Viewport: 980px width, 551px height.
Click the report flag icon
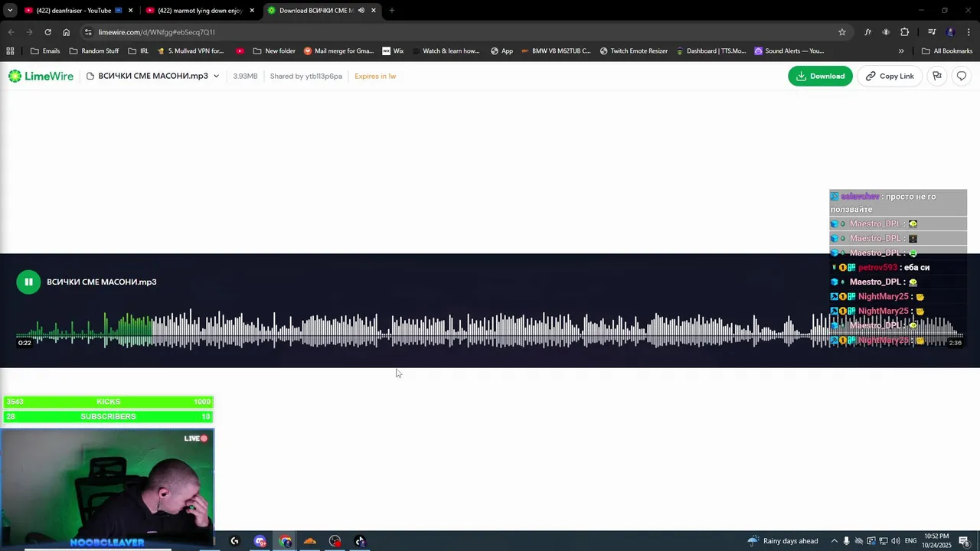pyautogui.click(x=937, y=76)
